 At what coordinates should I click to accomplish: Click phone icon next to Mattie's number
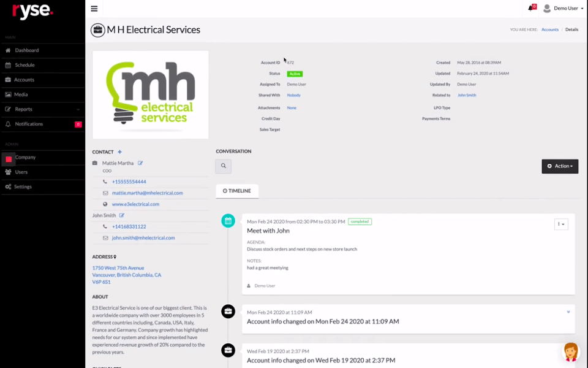click(105, 182)
